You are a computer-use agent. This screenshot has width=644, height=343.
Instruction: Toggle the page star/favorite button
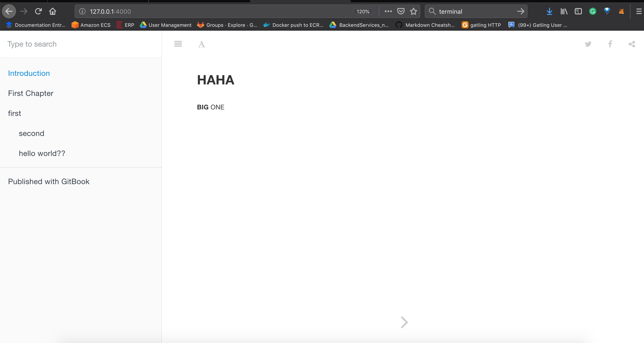coord(413,11)
